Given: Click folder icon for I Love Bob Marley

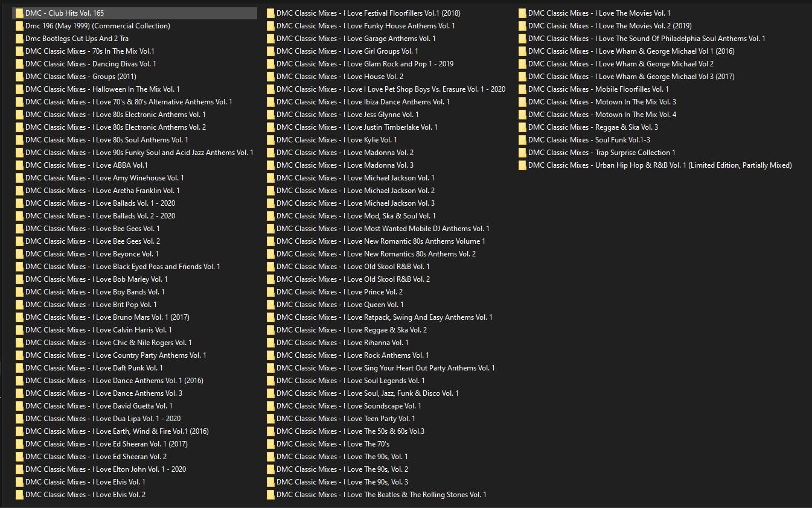Looking at the screenshot, I should tap(19, 279).
